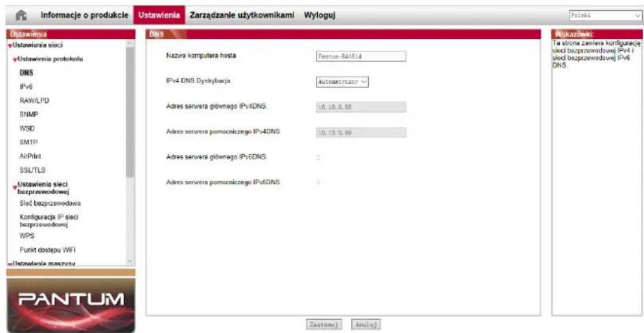
Task: Click the primary IPv4 DNS address field
Action: tap(361, 107)
